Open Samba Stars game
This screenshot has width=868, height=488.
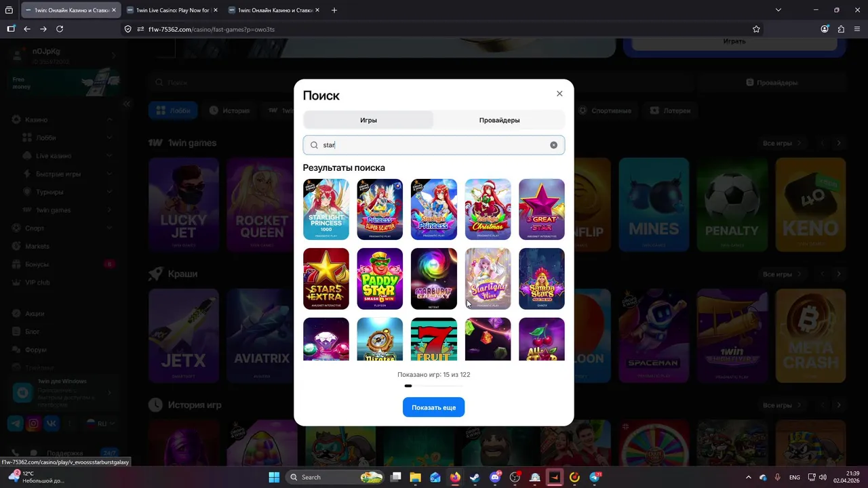coord(542,279)
